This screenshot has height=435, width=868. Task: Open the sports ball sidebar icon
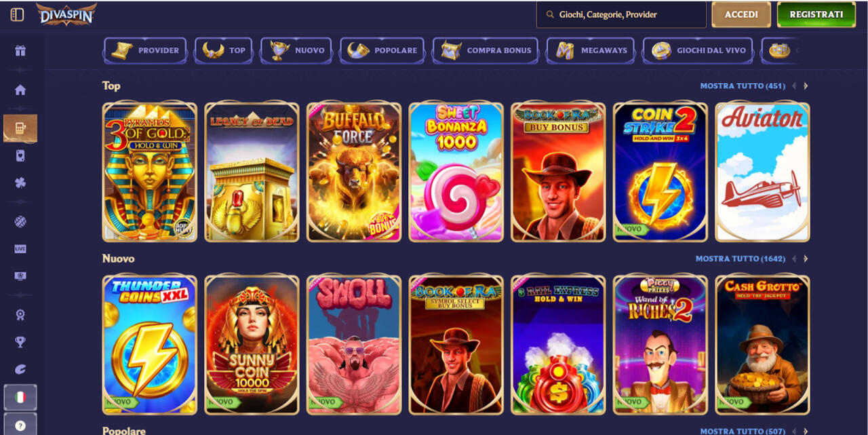[x=20, y=221]
